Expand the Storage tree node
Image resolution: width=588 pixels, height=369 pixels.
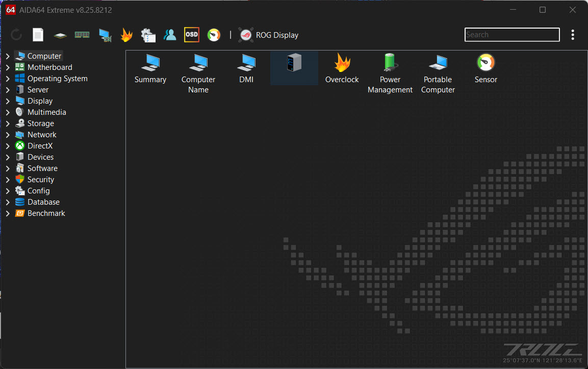[x=8, y=124]
